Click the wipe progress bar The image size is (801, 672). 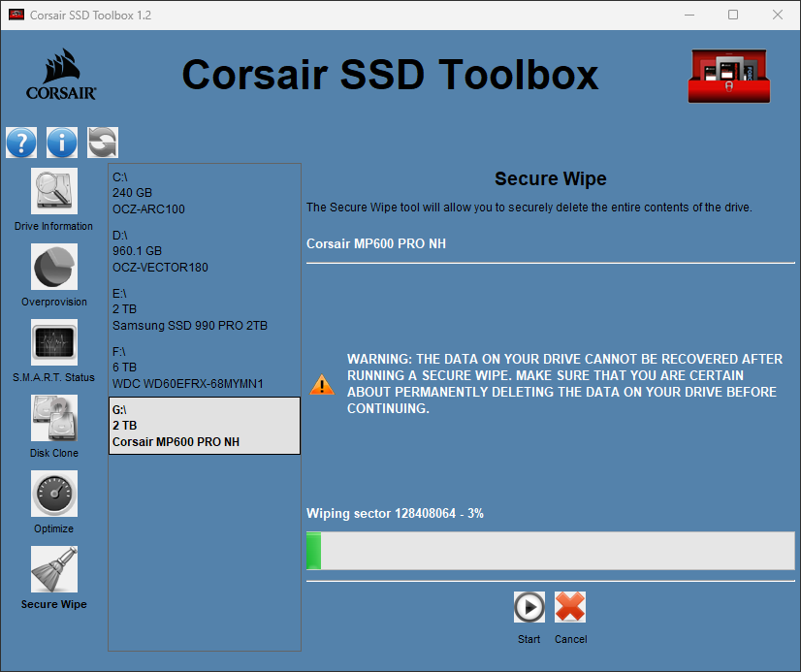click(550, 551)
